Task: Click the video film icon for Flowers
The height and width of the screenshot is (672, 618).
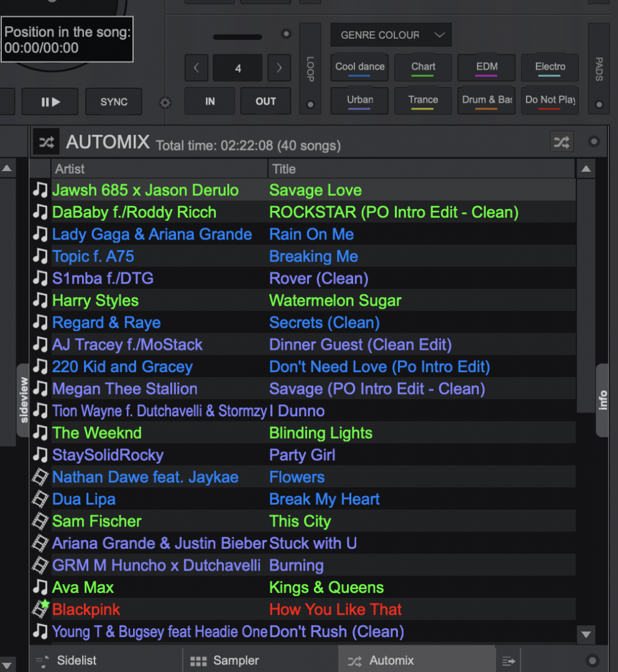Action: 40,477
